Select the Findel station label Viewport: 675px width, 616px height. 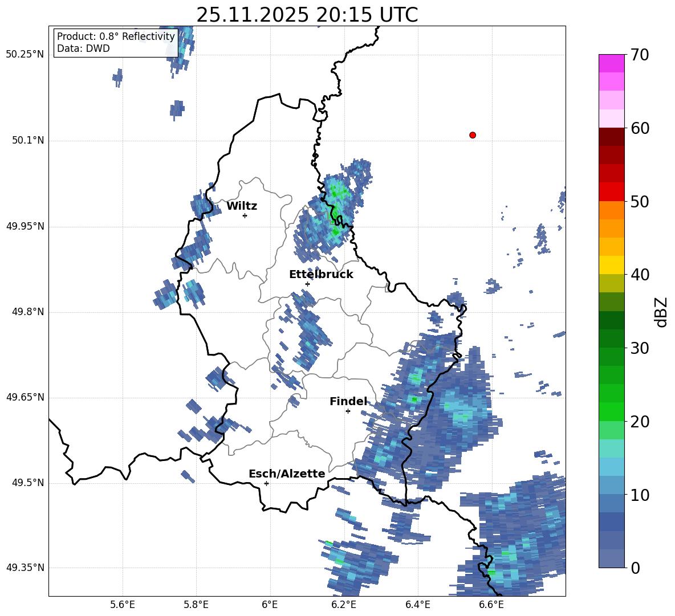pos(349,401)
